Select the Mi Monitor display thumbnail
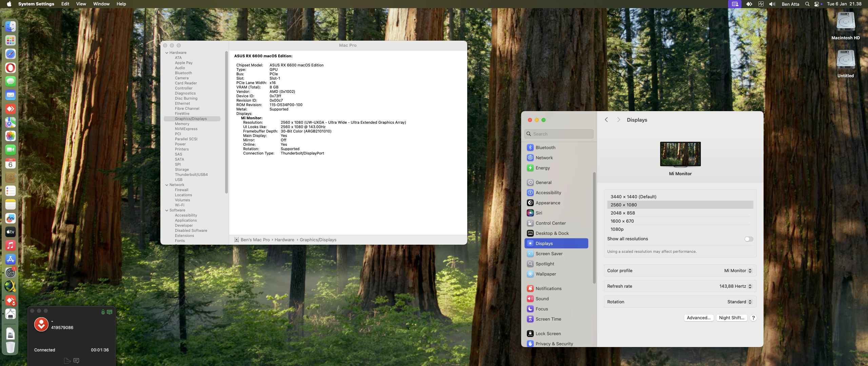The width and height of the screenshot is (868, 366). 680,155
